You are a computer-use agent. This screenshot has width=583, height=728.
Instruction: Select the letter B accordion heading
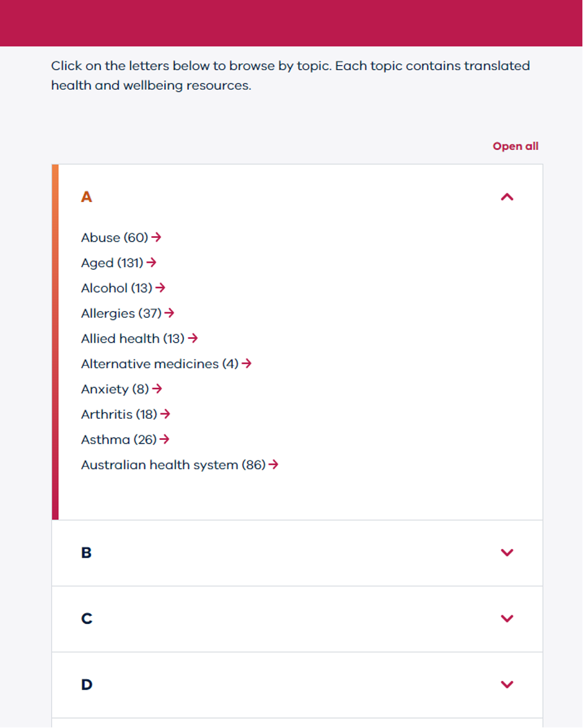(x=87, y=553)
